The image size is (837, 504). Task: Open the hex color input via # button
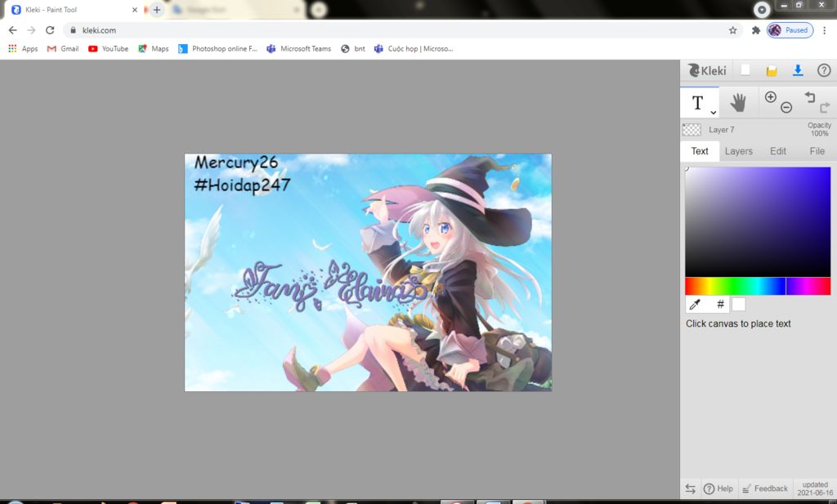click(720, 305)
